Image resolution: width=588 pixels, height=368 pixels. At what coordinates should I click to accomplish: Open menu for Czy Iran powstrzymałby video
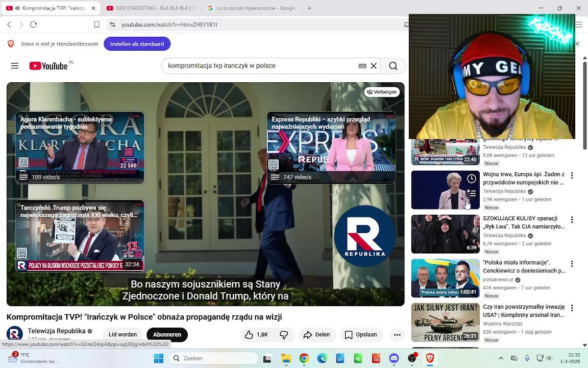(572, 308)
